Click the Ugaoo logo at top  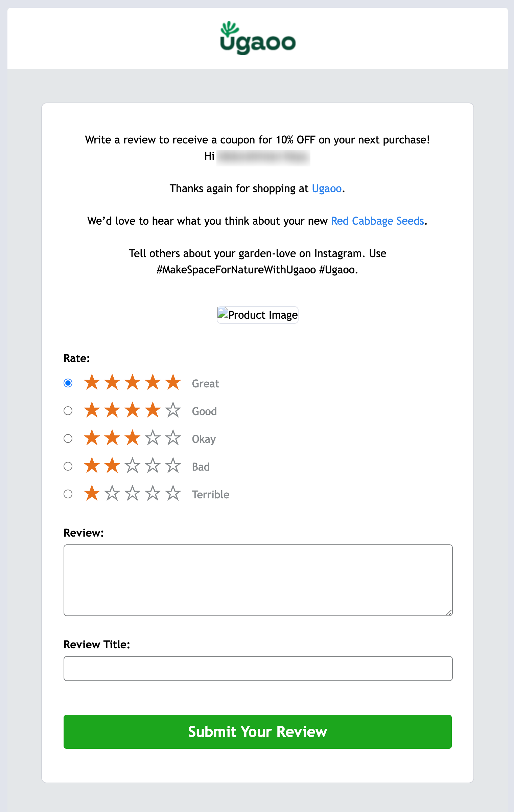[258, 39]
